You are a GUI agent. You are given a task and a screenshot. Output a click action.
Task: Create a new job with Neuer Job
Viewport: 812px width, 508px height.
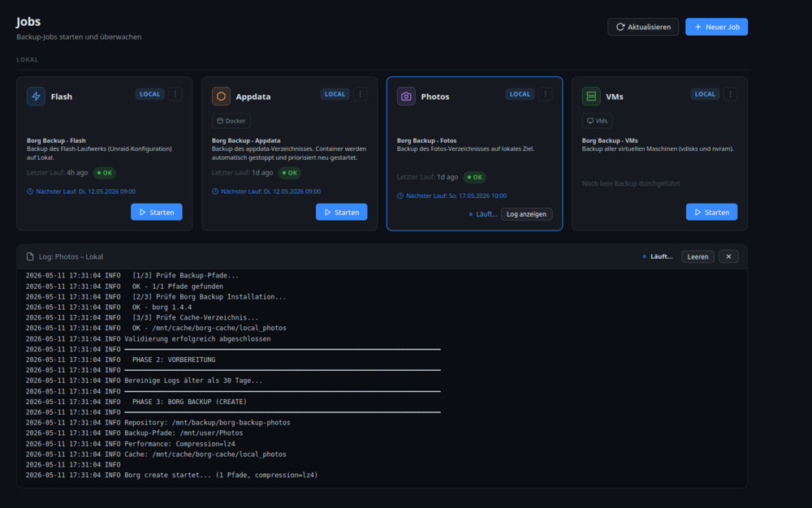click(x=716, y=27)
